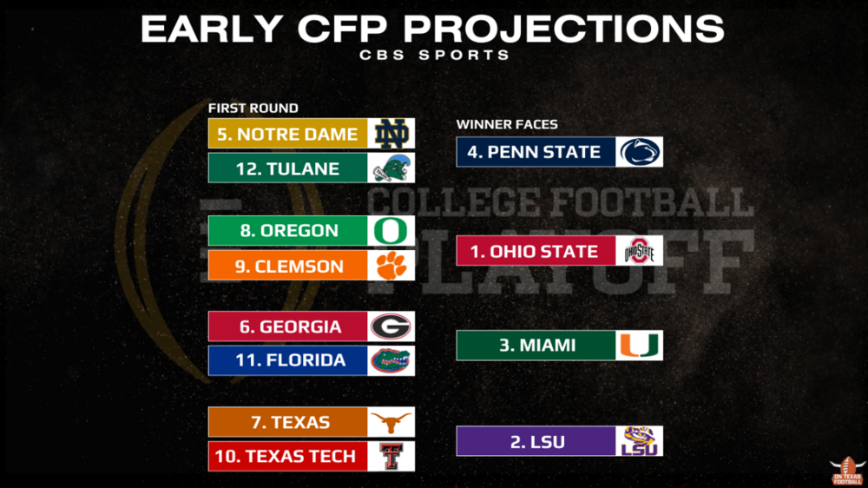
Task: Click the Miami U logo
Action: [640, 346]
